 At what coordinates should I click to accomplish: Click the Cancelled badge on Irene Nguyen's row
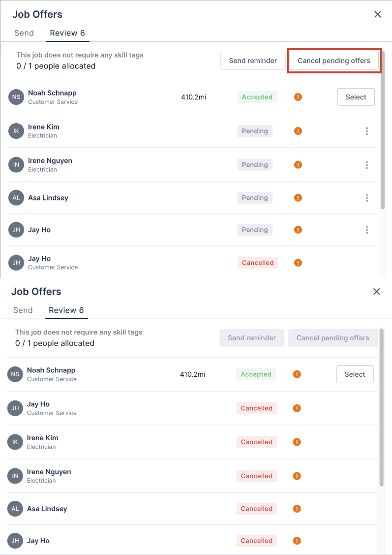pyautogui.click(x=257, y=476)
